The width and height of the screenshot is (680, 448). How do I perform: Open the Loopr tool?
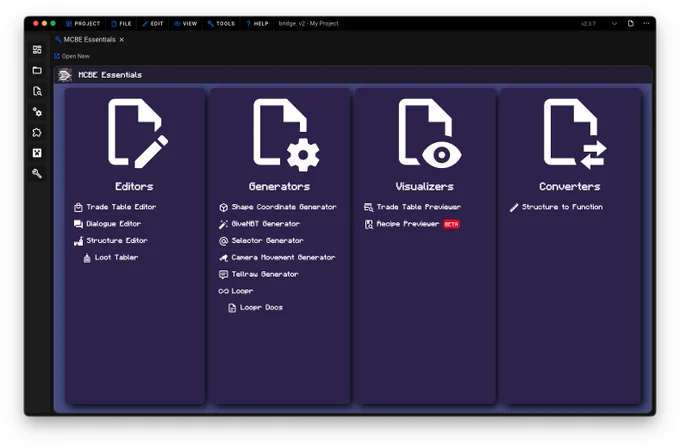[x=236, y=291]
